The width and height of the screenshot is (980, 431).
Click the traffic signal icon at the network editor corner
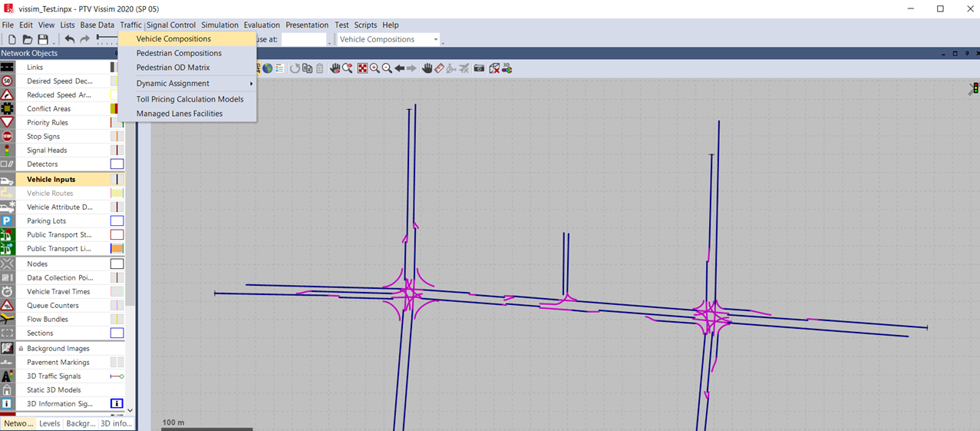point(974,89)
